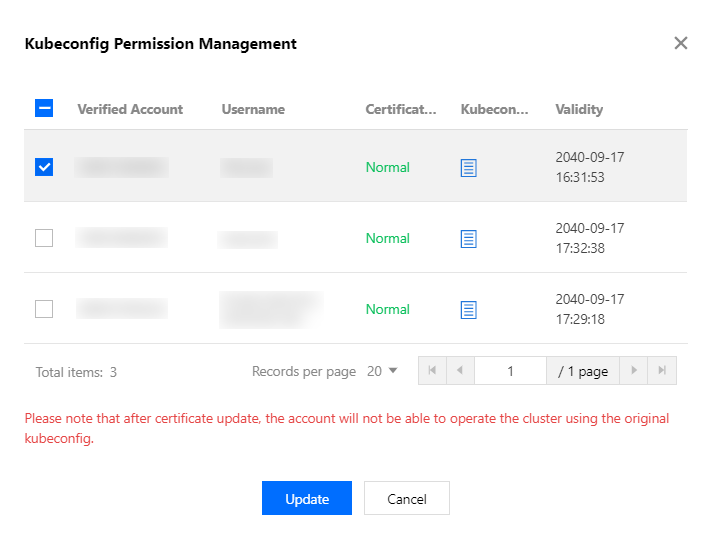This screenshot has width=712, height=534.
Task: Click the Verified Account column header
Action: point(130,109)
